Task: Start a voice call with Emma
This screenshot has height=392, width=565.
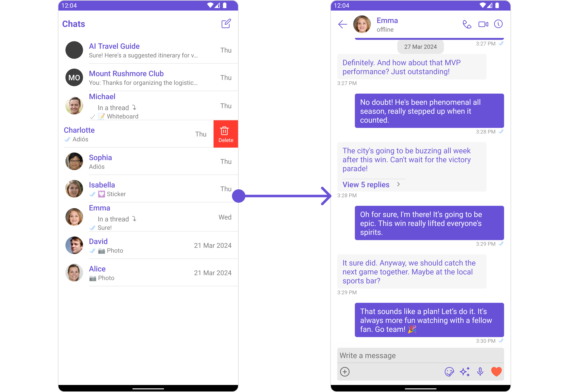Action: point(467,24)
